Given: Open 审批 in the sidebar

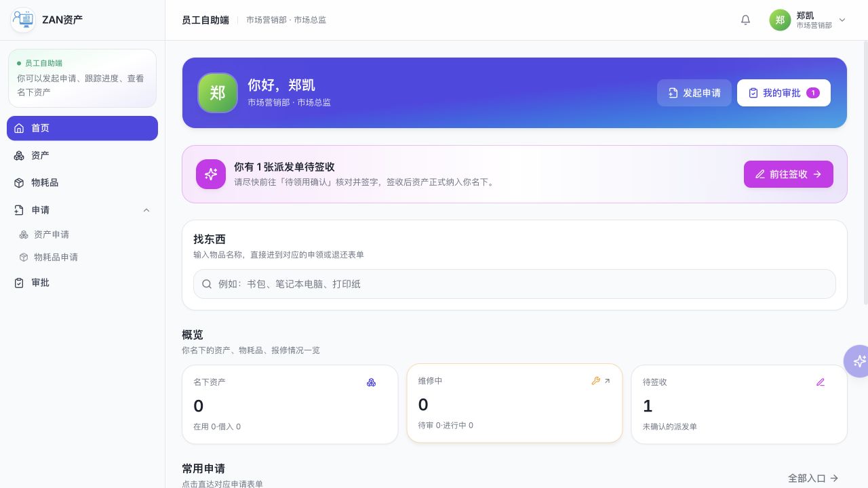Looking at the screenshot, I should pos(82,283).
